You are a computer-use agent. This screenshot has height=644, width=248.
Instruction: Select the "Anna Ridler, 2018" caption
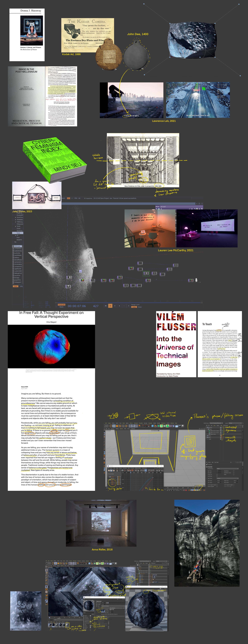pos(102,550)
